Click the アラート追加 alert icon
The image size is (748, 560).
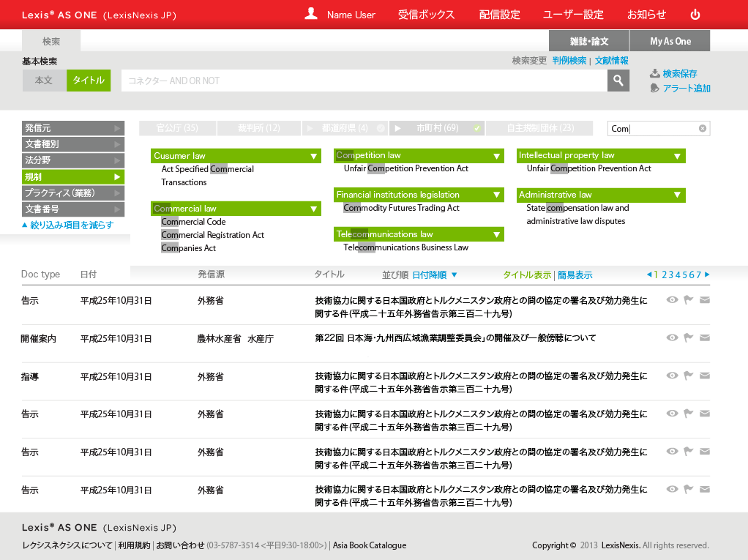tap(655, 89)
